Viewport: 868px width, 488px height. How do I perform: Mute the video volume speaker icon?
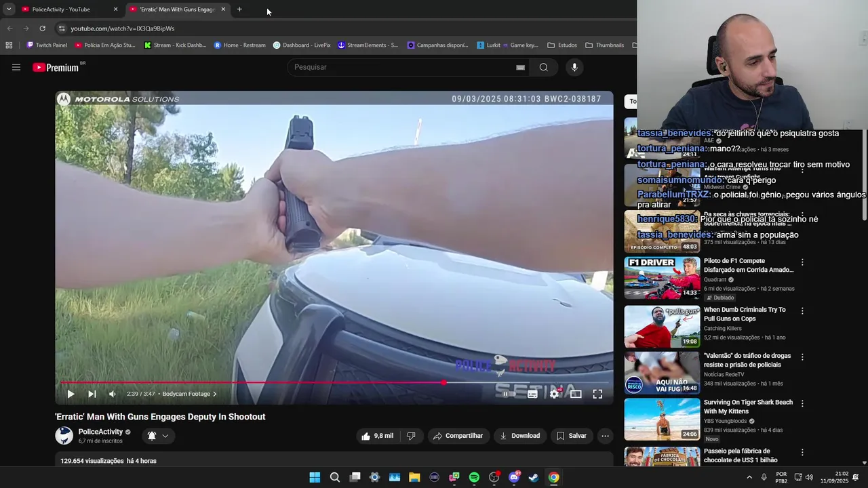(113, 394)
